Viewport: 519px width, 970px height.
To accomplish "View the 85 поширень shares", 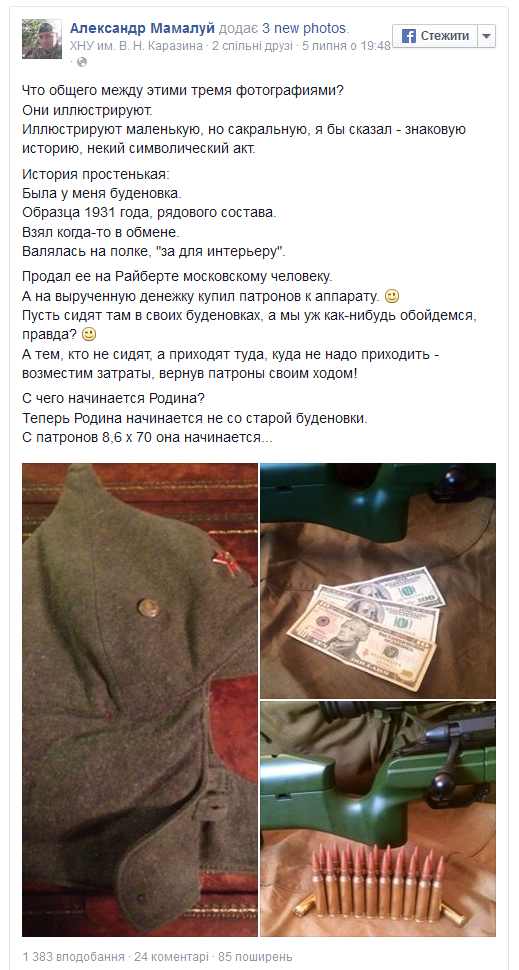I will tap(254, 956).
